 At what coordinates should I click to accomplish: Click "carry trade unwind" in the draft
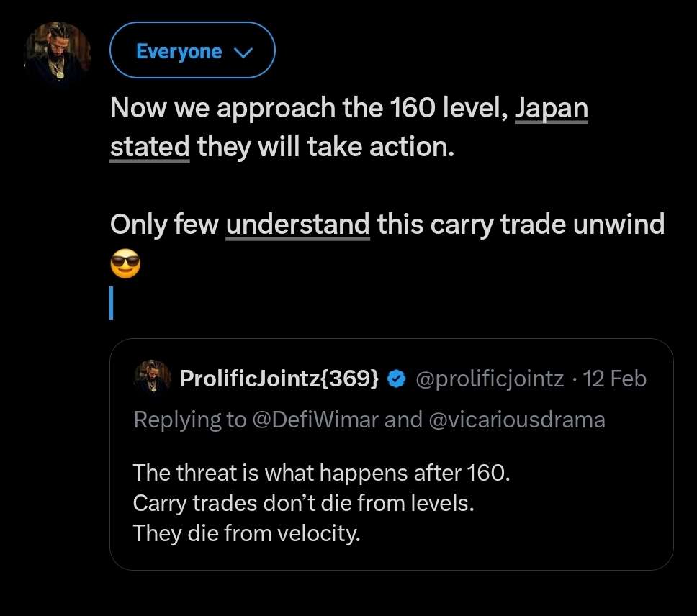click(x=547, y=225)
